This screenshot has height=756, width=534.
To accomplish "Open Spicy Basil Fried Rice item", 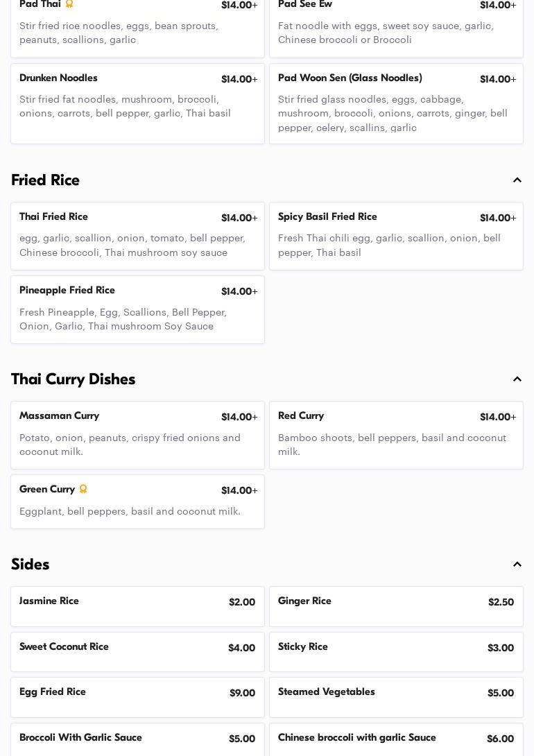I will (396, 236).
